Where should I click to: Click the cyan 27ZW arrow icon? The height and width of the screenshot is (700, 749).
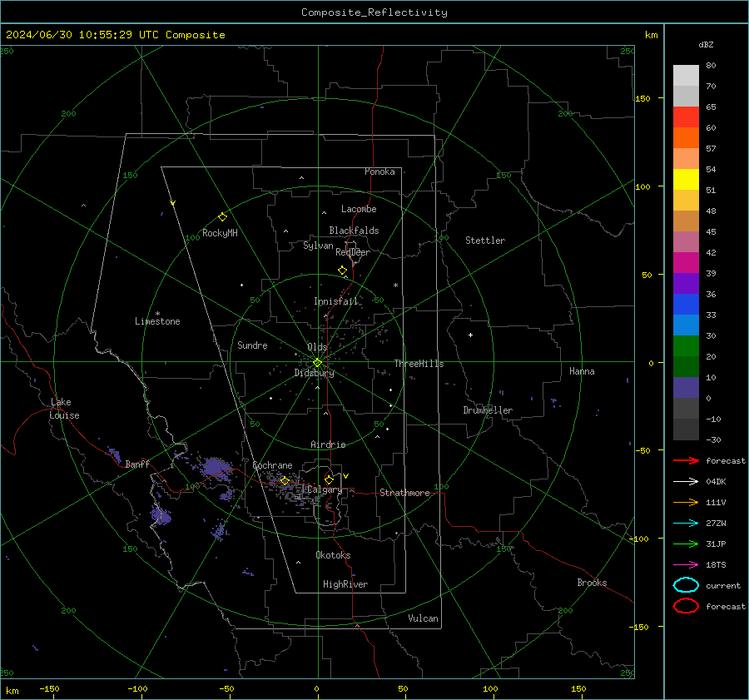[686, 524]
